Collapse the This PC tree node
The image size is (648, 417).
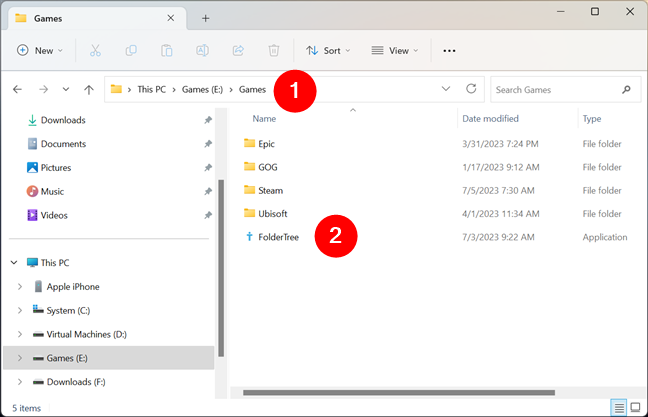pyautogui.click(x=13, y=263)
